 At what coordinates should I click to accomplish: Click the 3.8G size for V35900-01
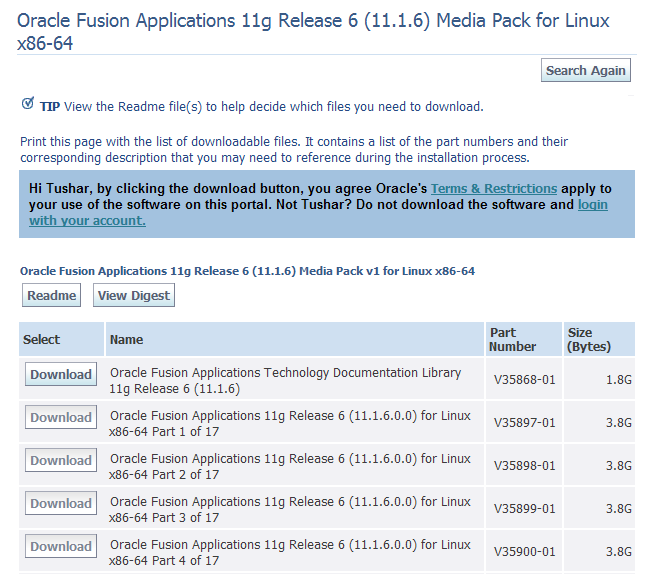coord(619,552)
